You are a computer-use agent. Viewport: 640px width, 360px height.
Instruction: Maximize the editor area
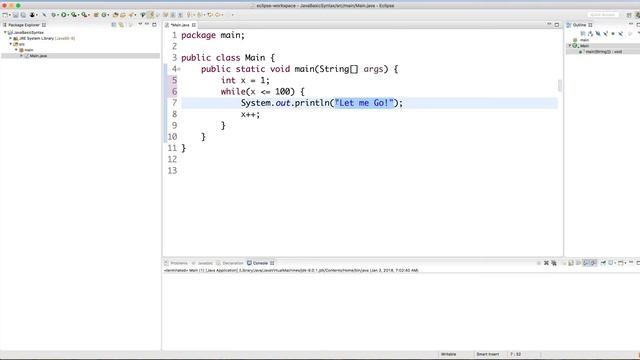coord(557,25)
